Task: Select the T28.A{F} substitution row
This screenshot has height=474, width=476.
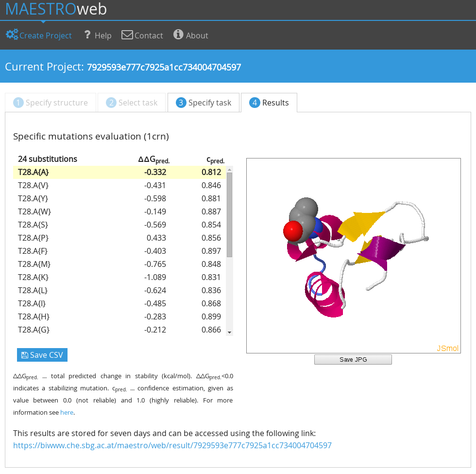Action: (x=119, y=251)
